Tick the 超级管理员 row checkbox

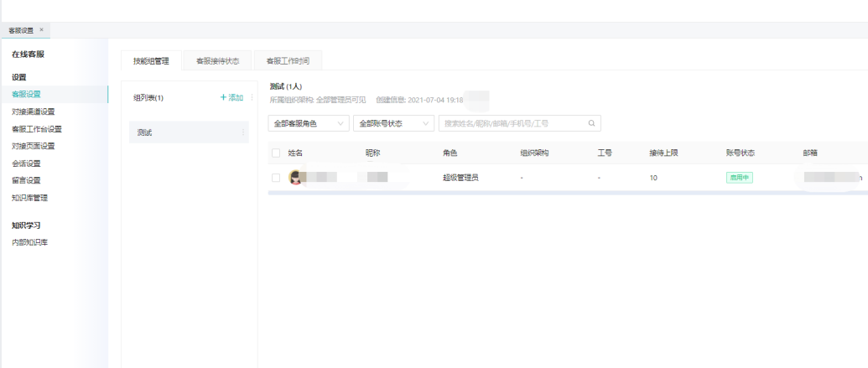(276, 178)
